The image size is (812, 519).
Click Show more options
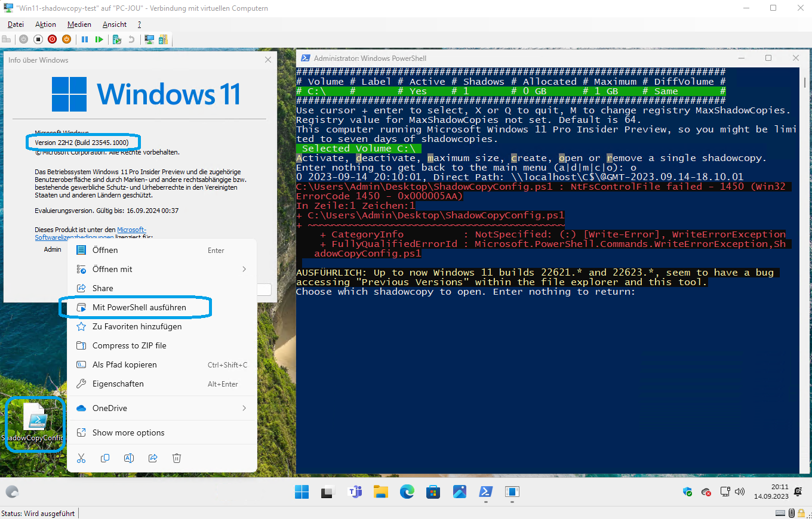click(162, 432)
